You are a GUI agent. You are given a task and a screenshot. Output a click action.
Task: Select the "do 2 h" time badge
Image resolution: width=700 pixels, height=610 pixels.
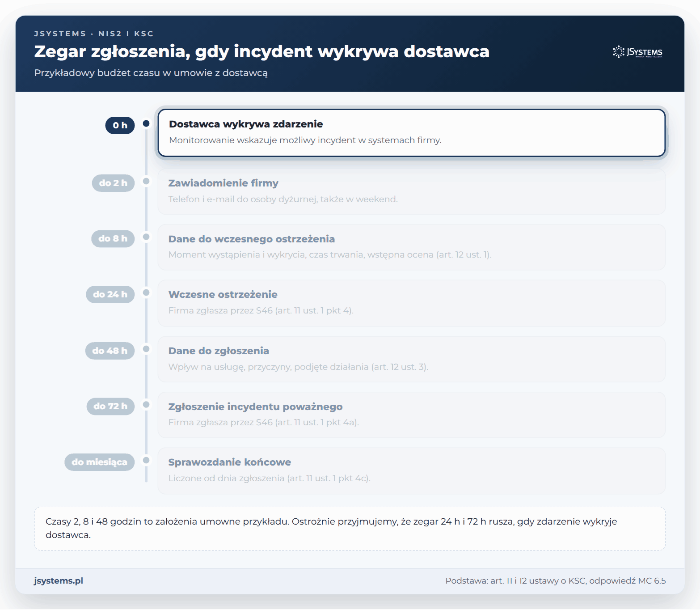tap(113, 183)
